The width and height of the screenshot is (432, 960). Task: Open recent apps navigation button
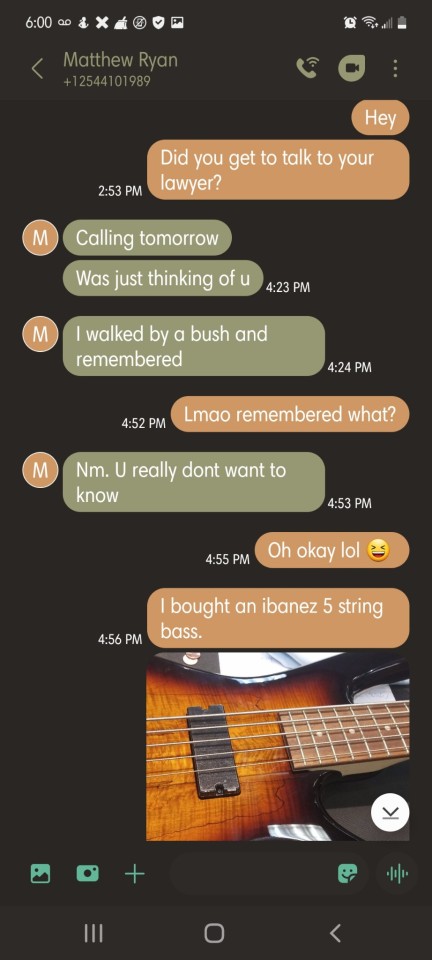pyautogui.click(x=93, y=933)
